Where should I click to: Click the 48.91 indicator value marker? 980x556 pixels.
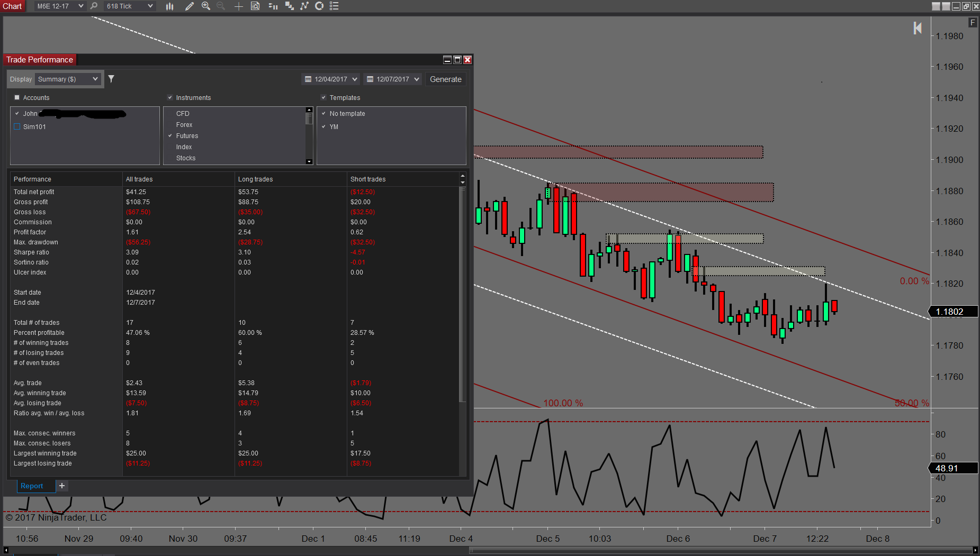[953, 468]
